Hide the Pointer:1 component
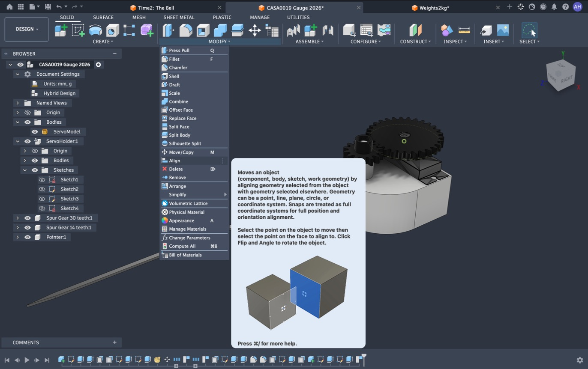Image resolution: width=588 pixels, height=369 pixels. point(27,237)
